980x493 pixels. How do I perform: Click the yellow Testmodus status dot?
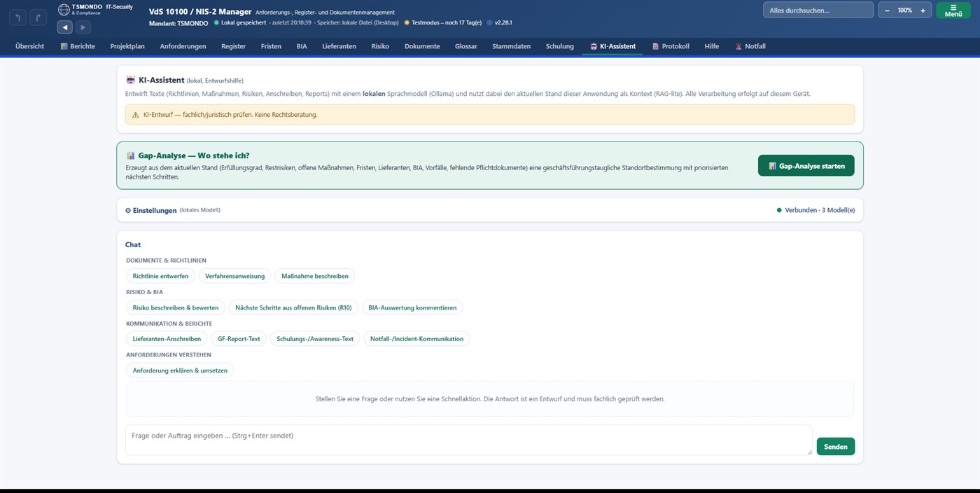(407, 22)
